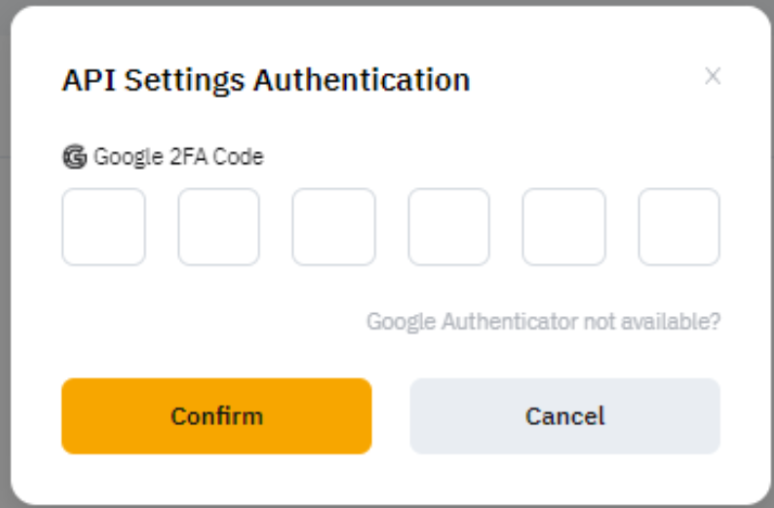774x508 pixels.
Task: Close the dialog with the X icon
Action: pyautogui.click(x=712, y=76)
